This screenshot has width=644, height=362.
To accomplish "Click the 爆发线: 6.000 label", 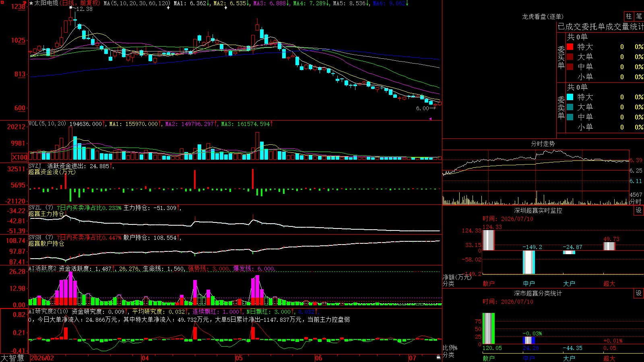I will [254, 269].
